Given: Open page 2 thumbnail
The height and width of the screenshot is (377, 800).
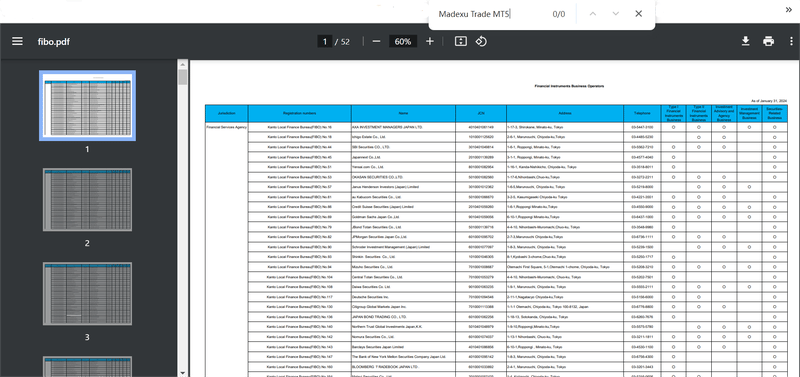Looking at the screenshot, I should tap(87, 199).
